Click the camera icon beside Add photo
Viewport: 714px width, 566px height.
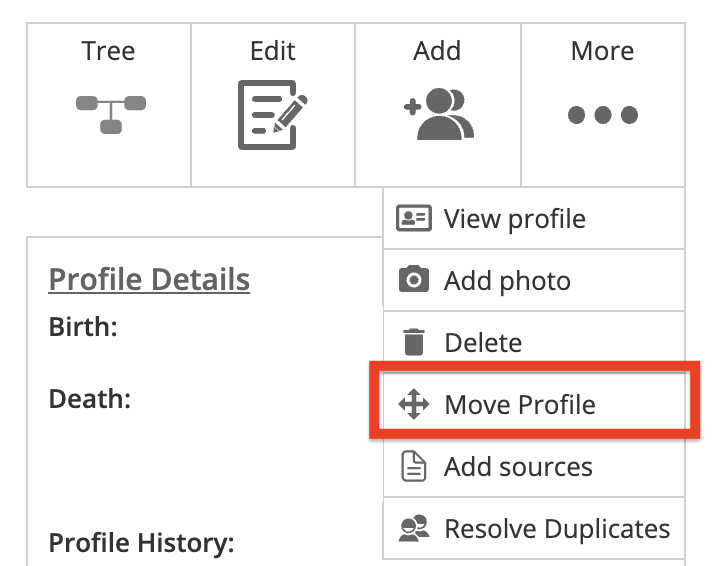413,280
